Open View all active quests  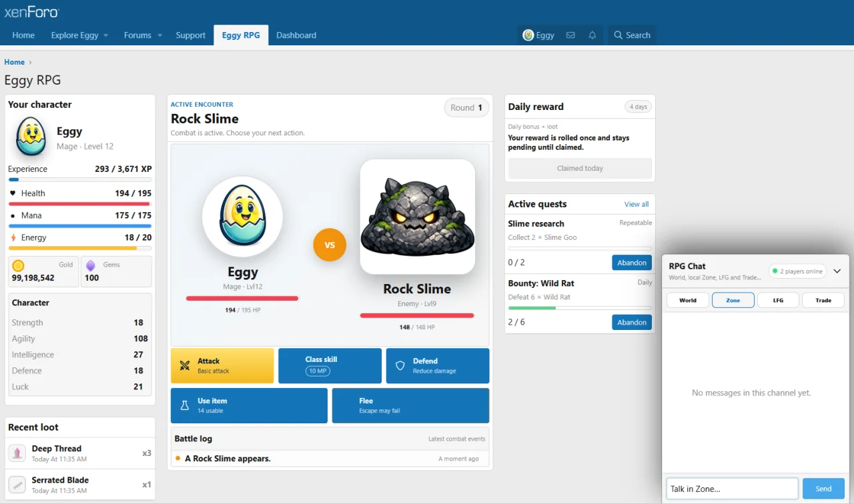(636, 204)
